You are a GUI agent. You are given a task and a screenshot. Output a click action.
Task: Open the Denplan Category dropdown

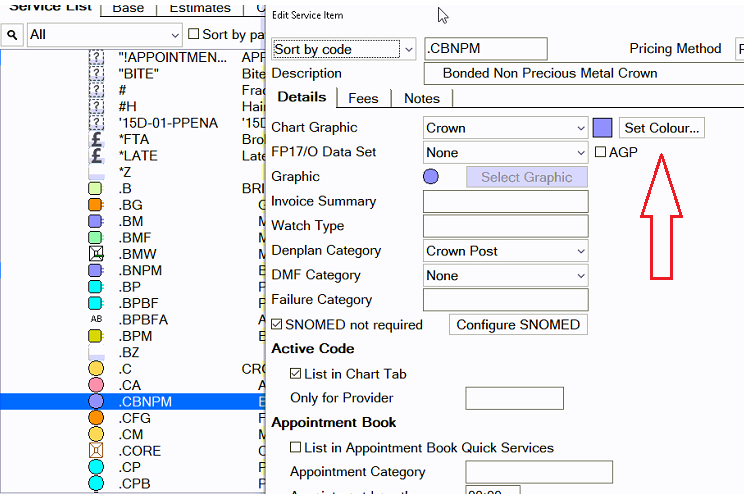point(505,251)
